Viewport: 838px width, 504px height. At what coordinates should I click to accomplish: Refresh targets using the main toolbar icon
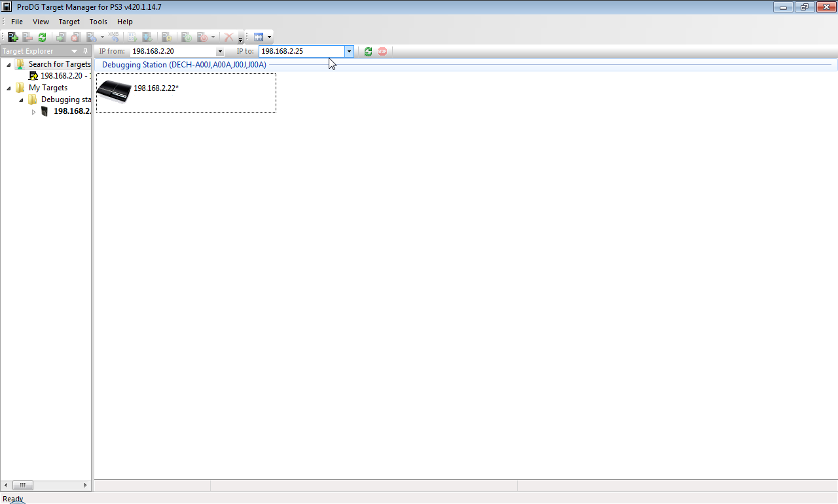coord(42,37)
